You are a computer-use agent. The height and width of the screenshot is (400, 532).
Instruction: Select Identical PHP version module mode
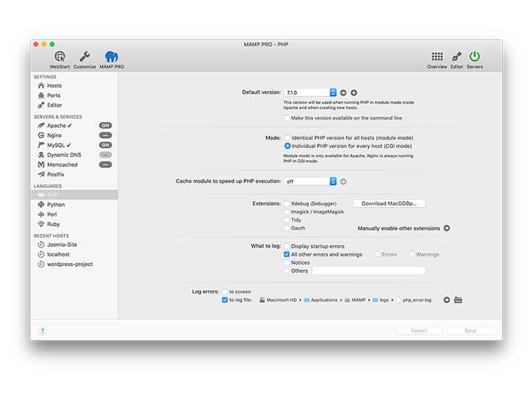[x=288, y=138]
